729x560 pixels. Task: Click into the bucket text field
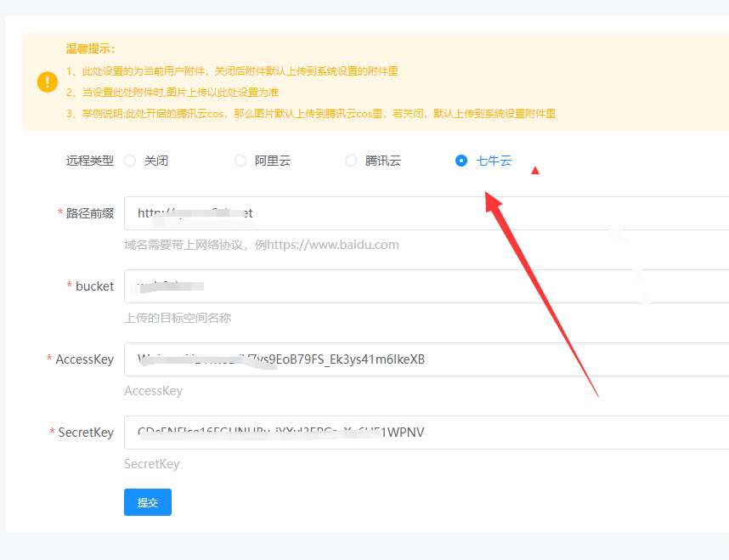tap(425, 286)
